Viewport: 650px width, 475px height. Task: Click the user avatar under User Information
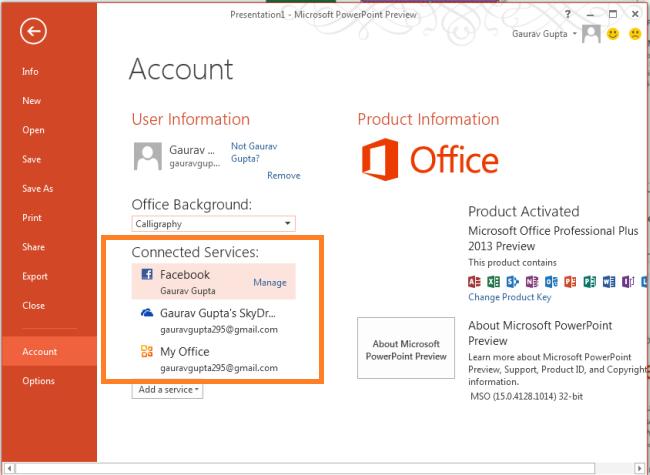148,156
